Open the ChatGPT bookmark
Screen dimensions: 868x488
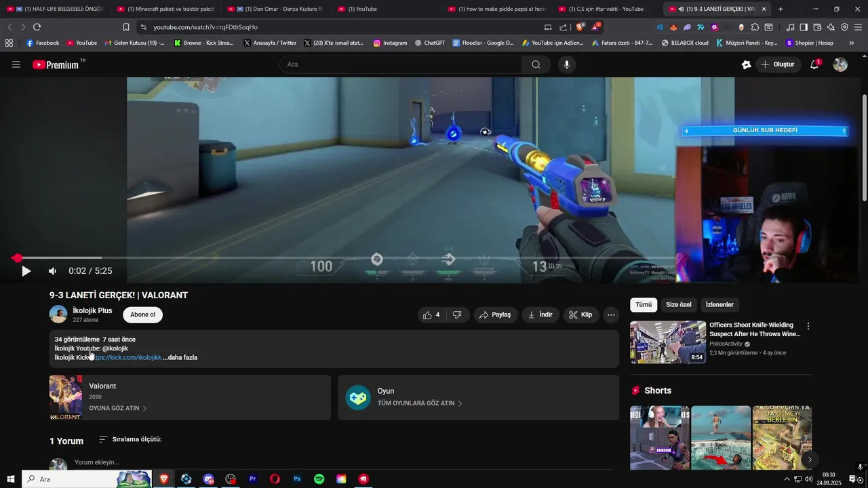(430, 43)
